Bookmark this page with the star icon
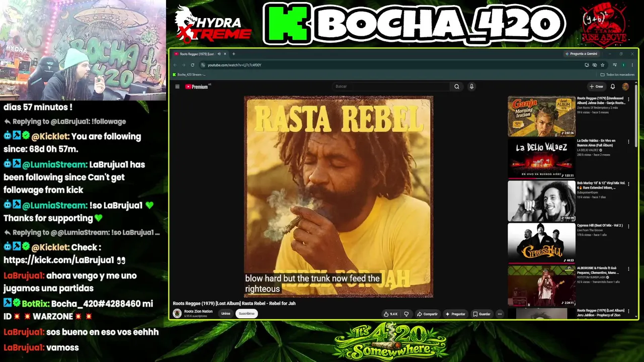 (602, 65)
